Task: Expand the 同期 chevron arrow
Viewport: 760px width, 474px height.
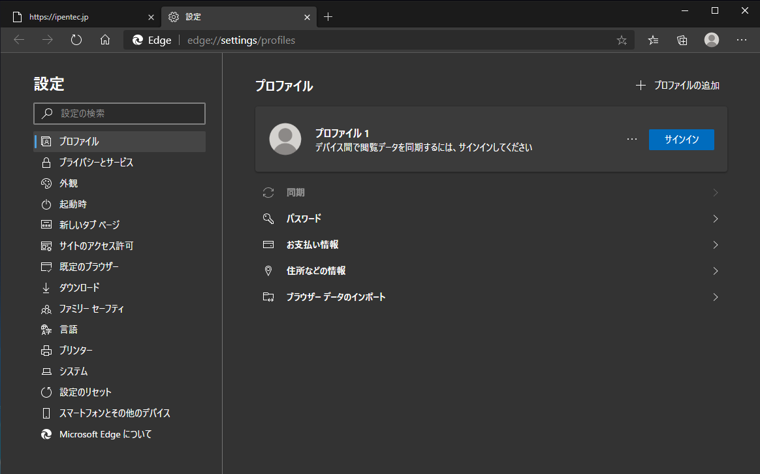Action: pos(715,192)
